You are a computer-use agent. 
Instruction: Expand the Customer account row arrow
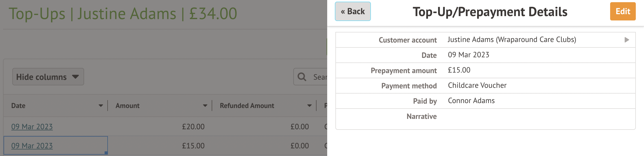click(627, 40)
